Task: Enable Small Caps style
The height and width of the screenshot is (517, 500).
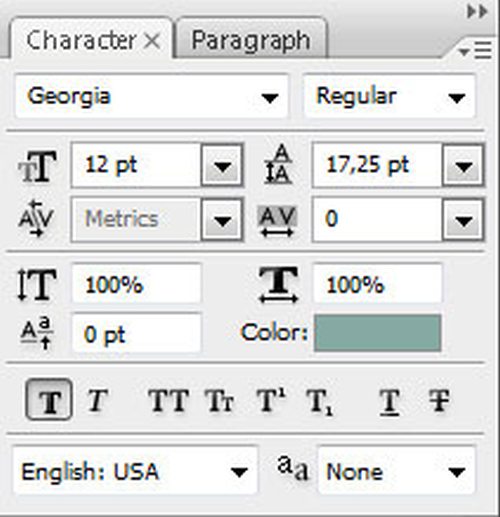Action: pyautogui.click(x=219, y=400)
